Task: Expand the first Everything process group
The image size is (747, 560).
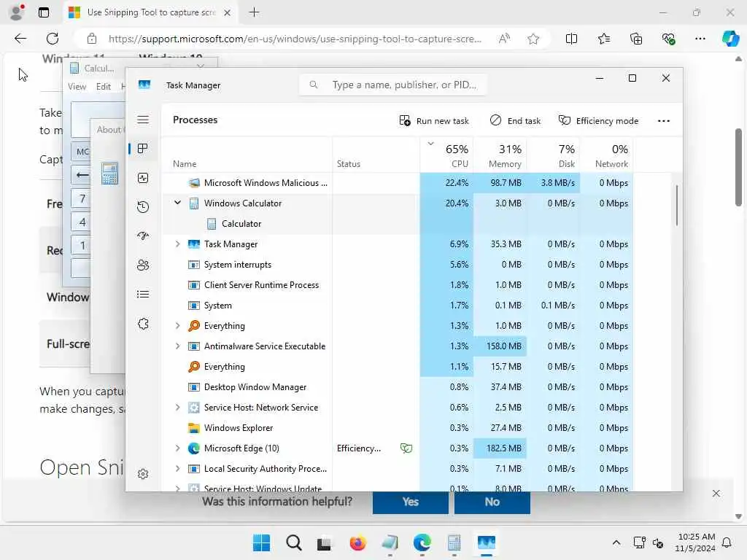Action: [x=178, y=326]
